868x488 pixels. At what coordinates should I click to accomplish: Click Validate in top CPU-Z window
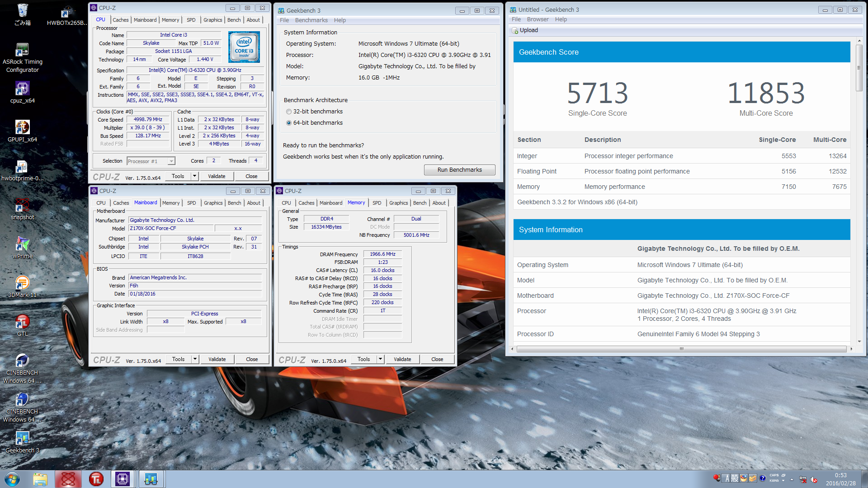[x=217, y=176]
